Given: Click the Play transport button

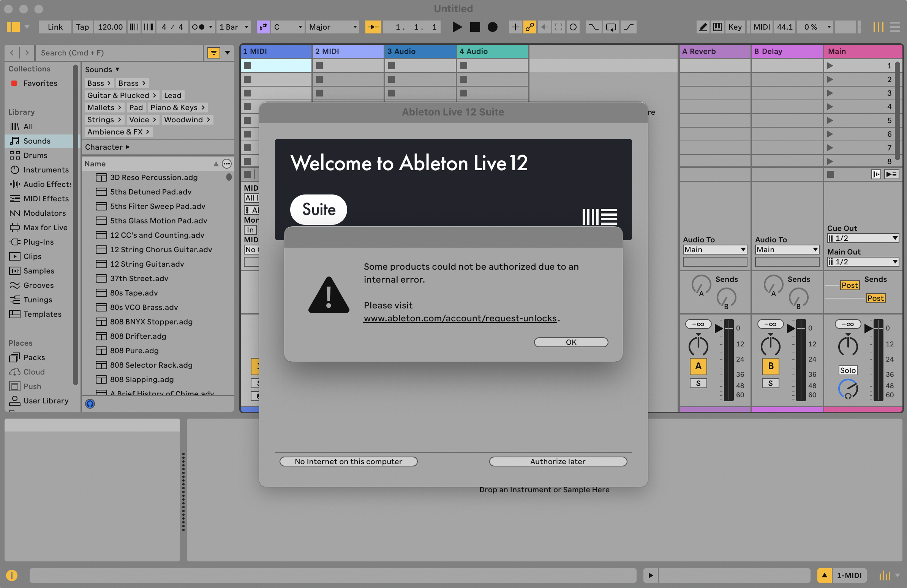Looking at the screenshot, I should (x=457, y=27).
